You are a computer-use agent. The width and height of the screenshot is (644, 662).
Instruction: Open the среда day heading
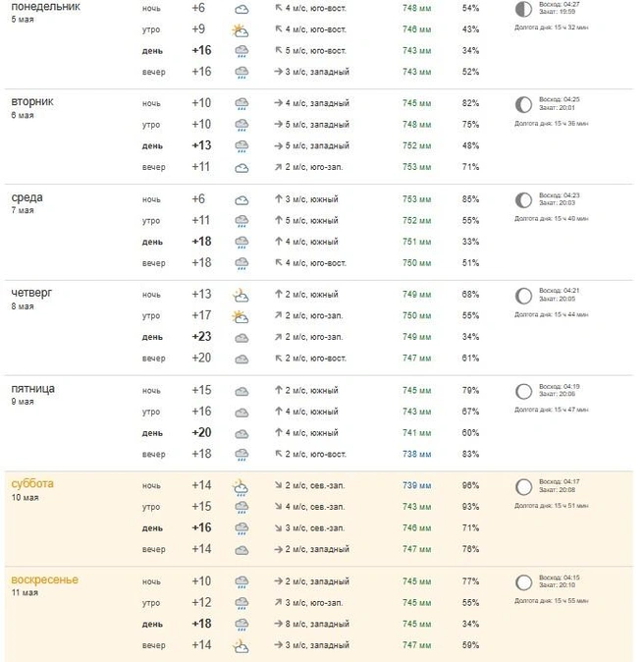coord(27,197)
